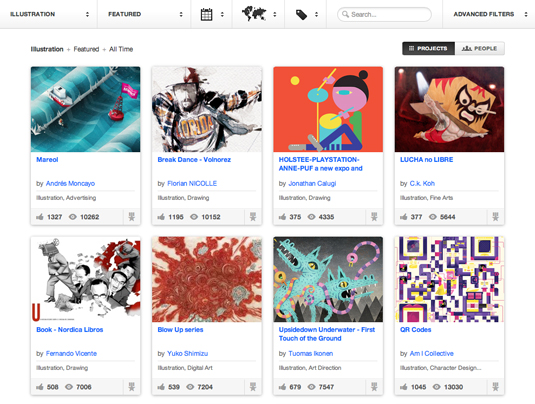Screen dimensions: 535x404
Task: Open the Nordica Libros collage thumbnail
Action: coord(85,279)
